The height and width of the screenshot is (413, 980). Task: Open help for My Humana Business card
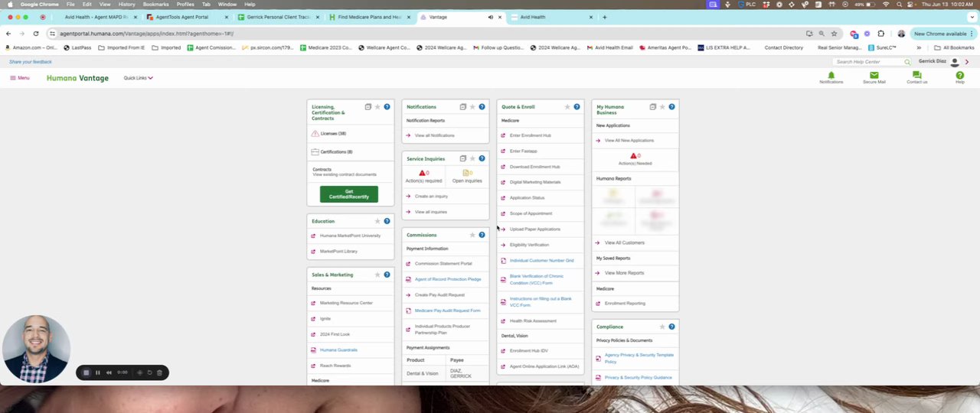pyautogui.click(x=671, y=107)
